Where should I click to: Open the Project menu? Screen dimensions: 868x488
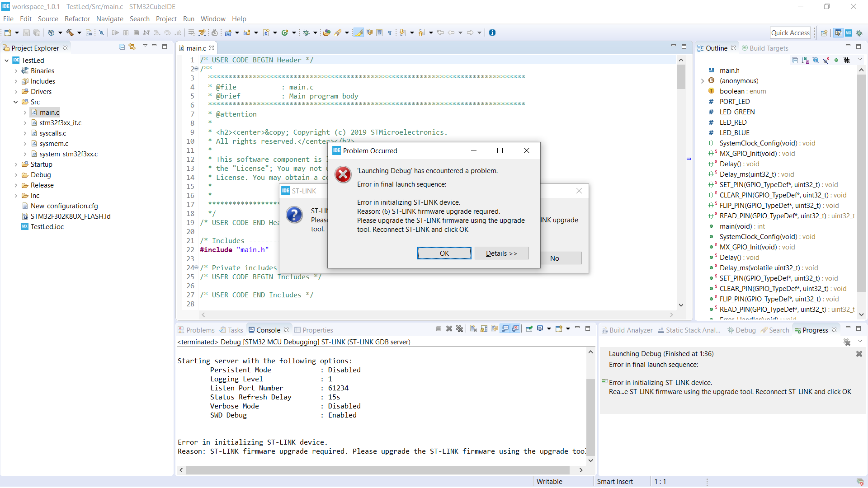tap(166, 19)
